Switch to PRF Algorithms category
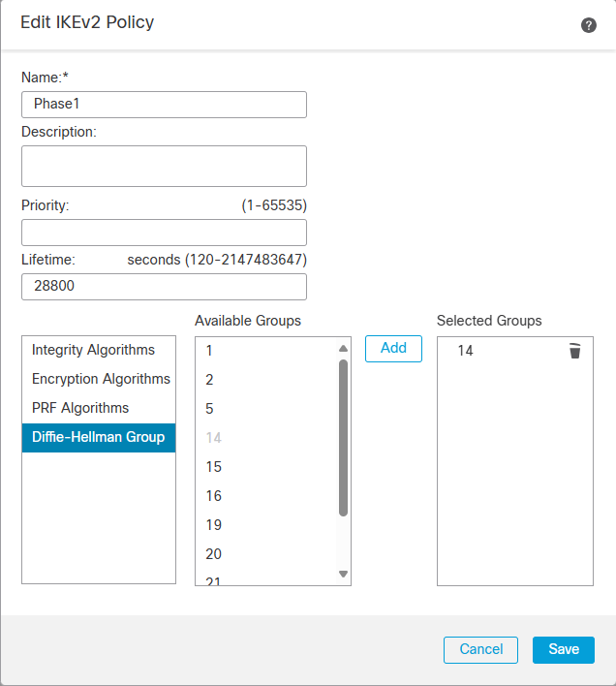 (x=79, y=408)
